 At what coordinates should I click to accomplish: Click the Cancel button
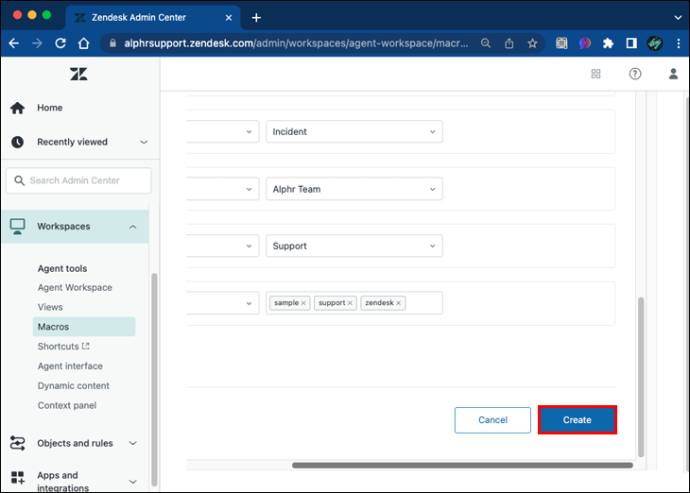coord(493,420)
